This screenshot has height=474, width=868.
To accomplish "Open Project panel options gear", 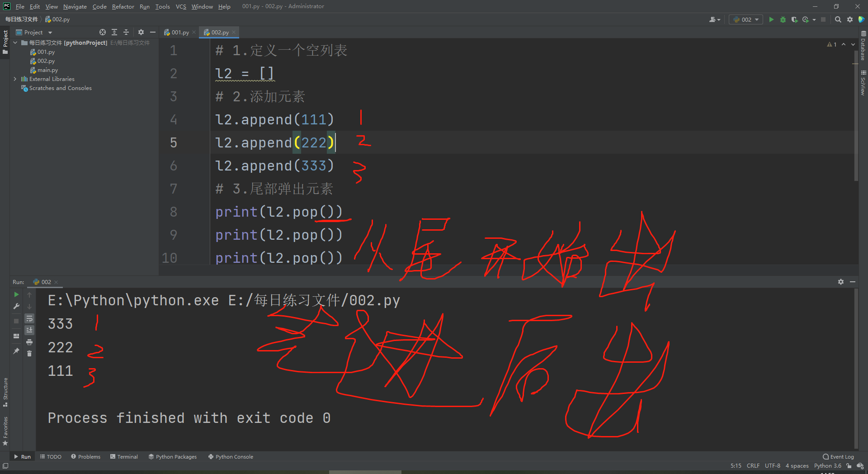I will 141,32.
